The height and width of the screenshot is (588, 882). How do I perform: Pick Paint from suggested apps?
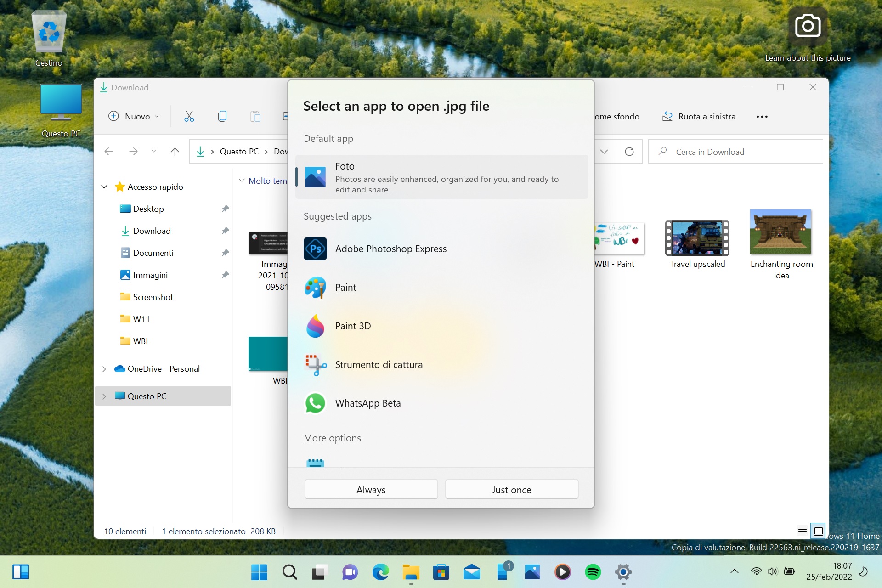click(441, 287)
